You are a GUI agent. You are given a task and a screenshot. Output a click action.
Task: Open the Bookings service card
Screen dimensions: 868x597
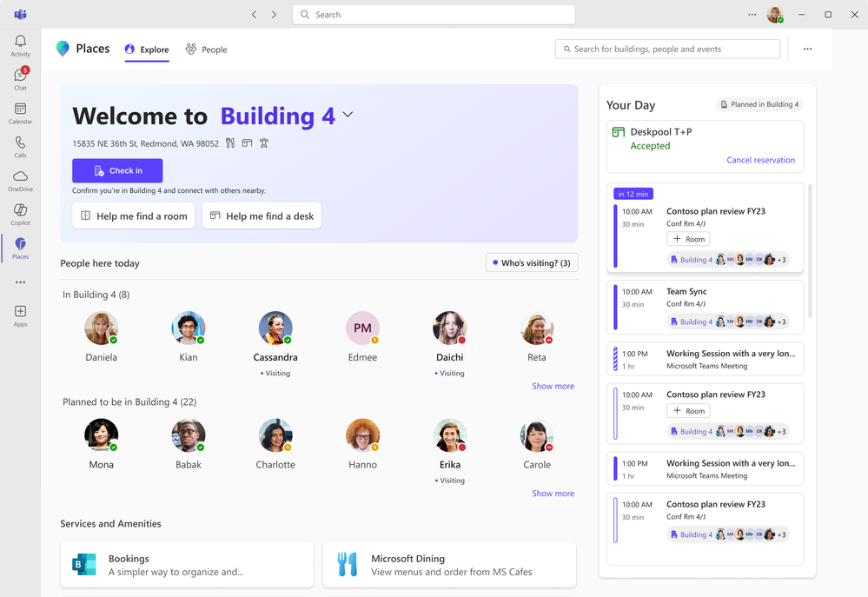[187, 564]
